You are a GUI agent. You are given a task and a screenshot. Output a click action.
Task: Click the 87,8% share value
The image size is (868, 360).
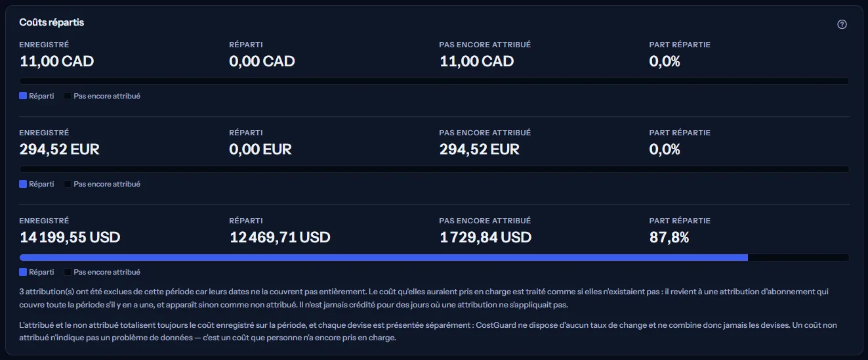669,237
